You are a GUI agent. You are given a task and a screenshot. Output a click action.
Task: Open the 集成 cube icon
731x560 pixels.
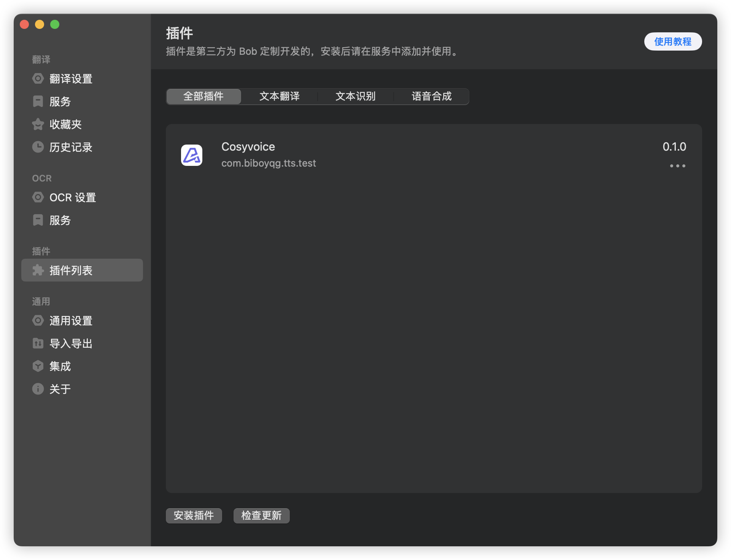click(x=38, y=366)
